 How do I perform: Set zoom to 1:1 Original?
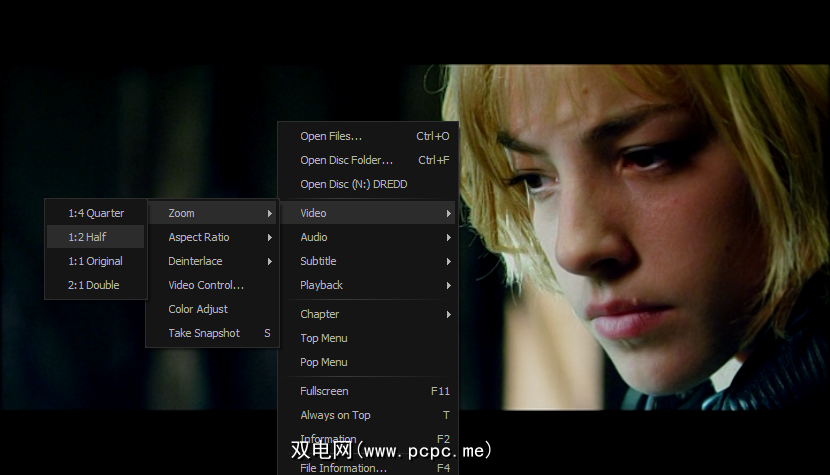[x=96, y=261]
